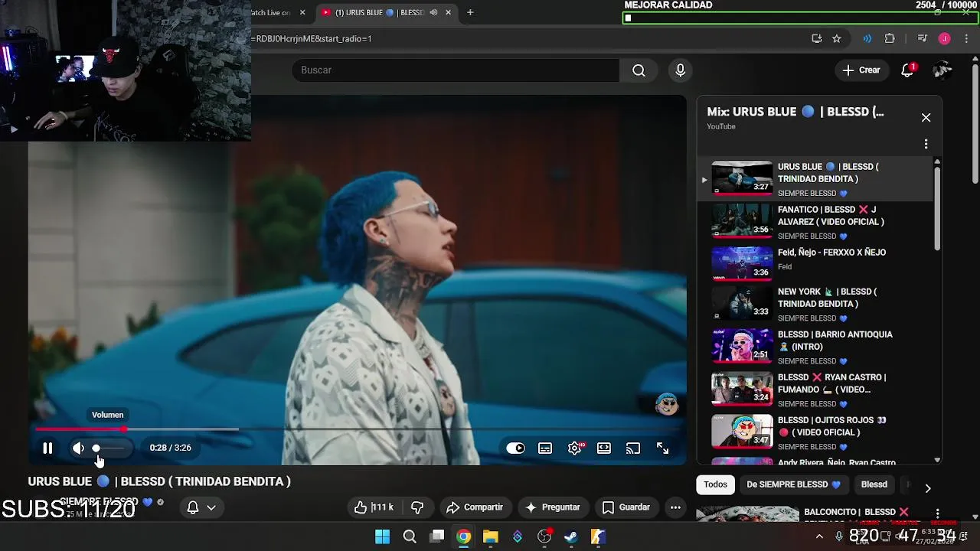Viewport: 980px width, 551px height.
Task: Open Chrome three-dot menu
Action: 965,38
